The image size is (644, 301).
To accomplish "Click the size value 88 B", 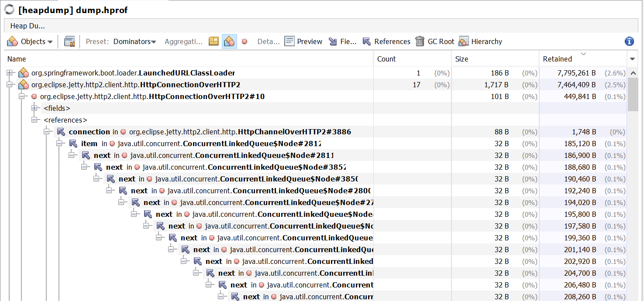I will [501, 132].
